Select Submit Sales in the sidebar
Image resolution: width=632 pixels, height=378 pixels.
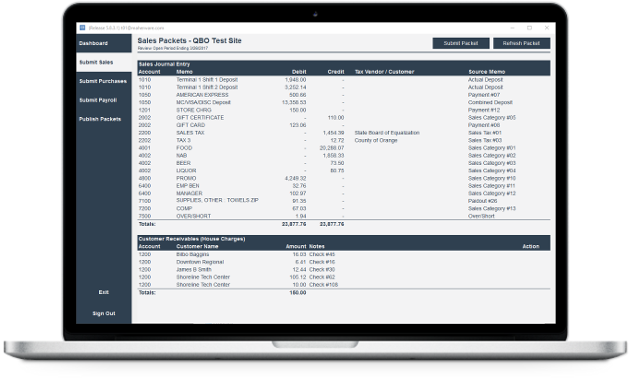104,62
